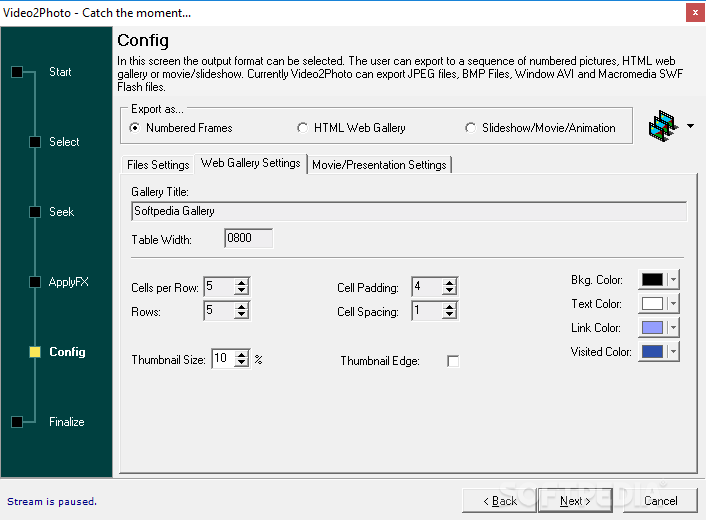Click the 'Stream is paused.' status text
The height and width of the screenshot is (521, 706).
pos(52,501)
